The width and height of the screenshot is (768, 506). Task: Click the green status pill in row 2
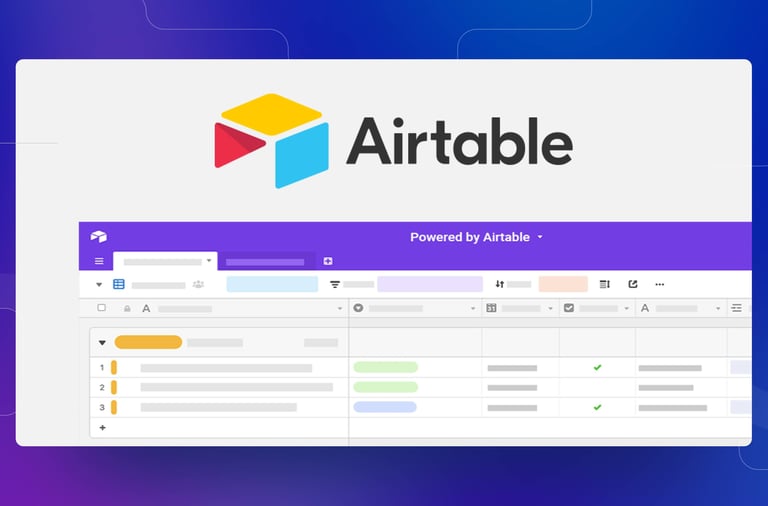coord(385,387)
